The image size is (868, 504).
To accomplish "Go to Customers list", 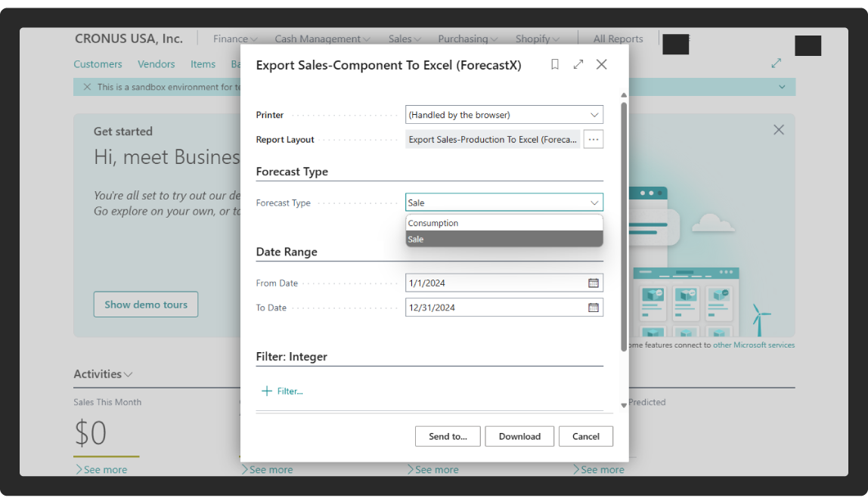I will 98,64.
